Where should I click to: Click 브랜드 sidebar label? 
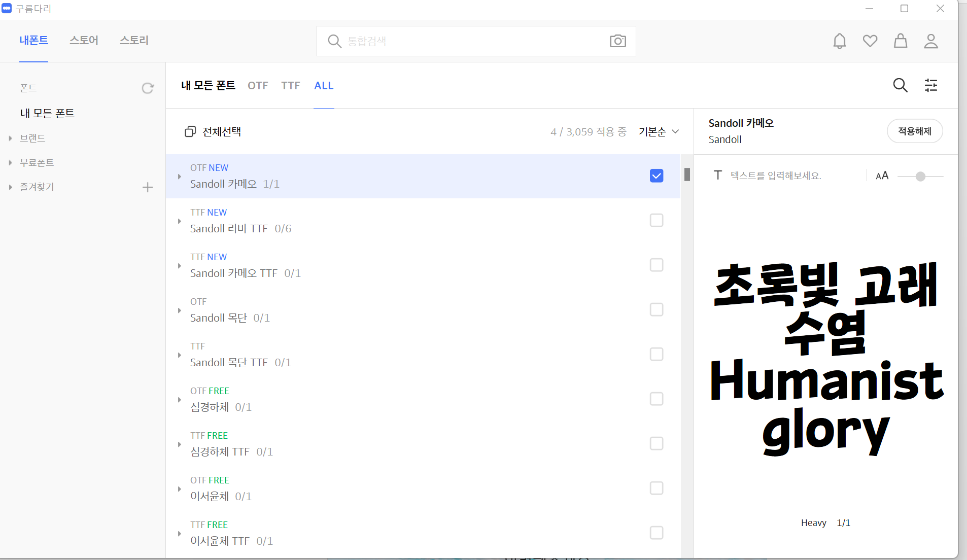32,138
